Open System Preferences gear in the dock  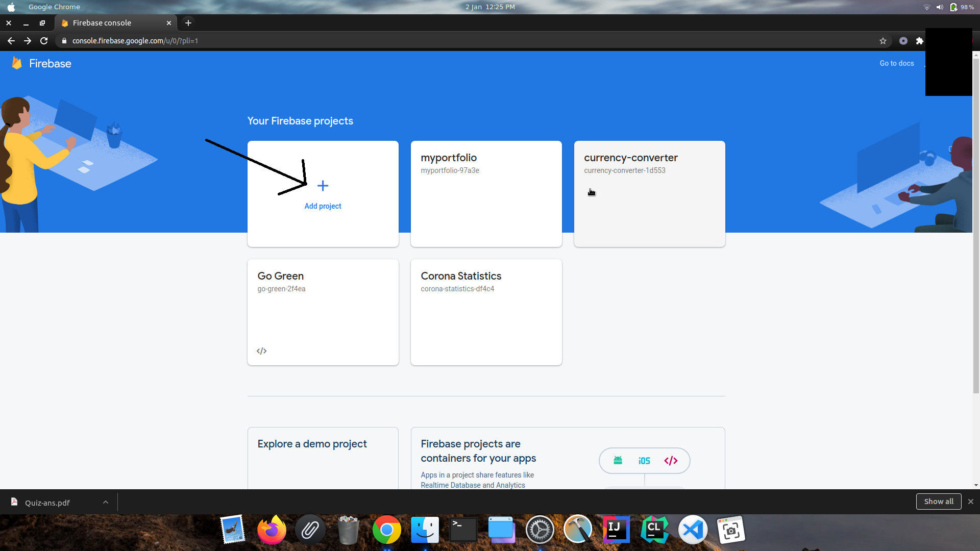(540, 530)
